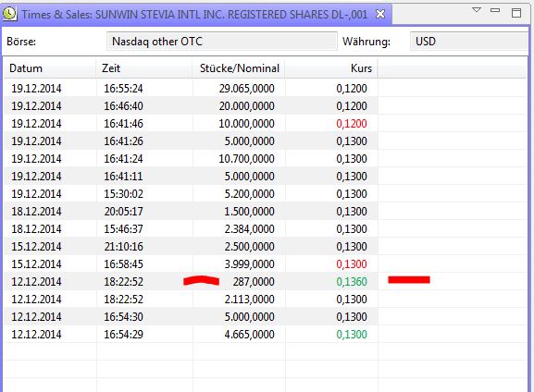Sort by the Datum column header
The height and width of the screenshot is (392, 534).
click(x=50, y=68)
